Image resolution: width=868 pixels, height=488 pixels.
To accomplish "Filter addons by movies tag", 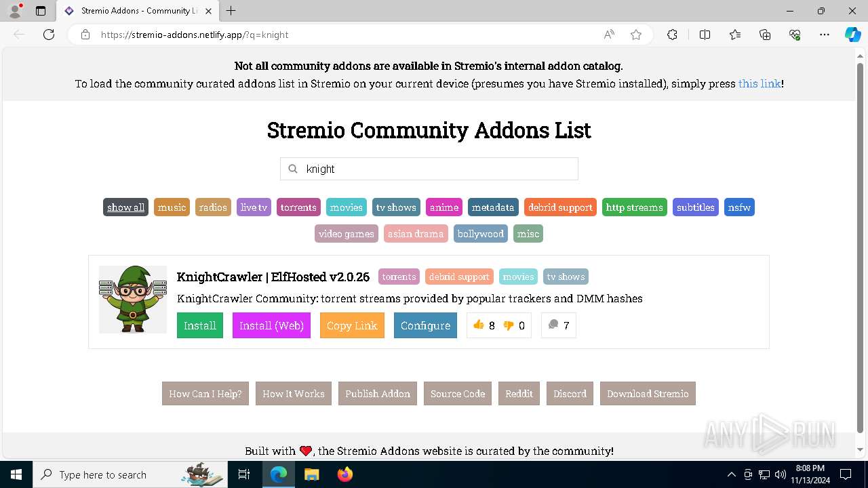I will click(x=347, y=207).
